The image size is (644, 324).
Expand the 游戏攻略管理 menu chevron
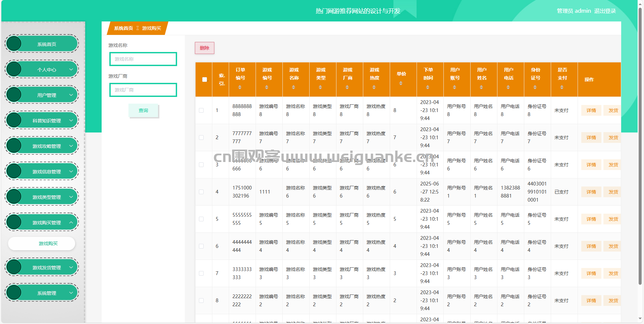click(x=71, y=146)
